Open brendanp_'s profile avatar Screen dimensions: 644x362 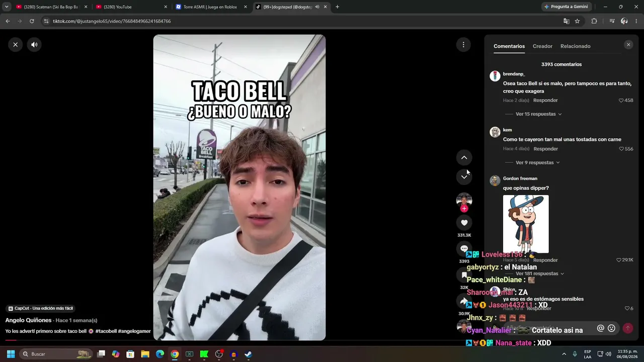495,76
